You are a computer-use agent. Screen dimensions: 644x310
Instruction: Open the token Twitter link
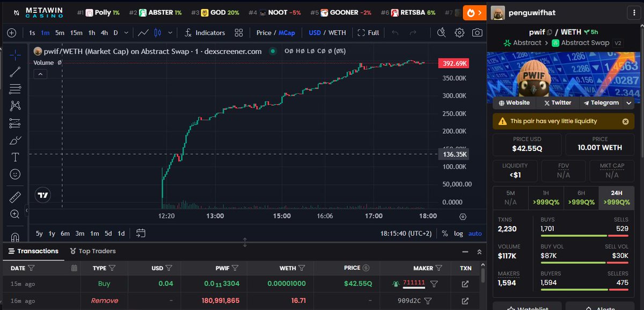557,103
